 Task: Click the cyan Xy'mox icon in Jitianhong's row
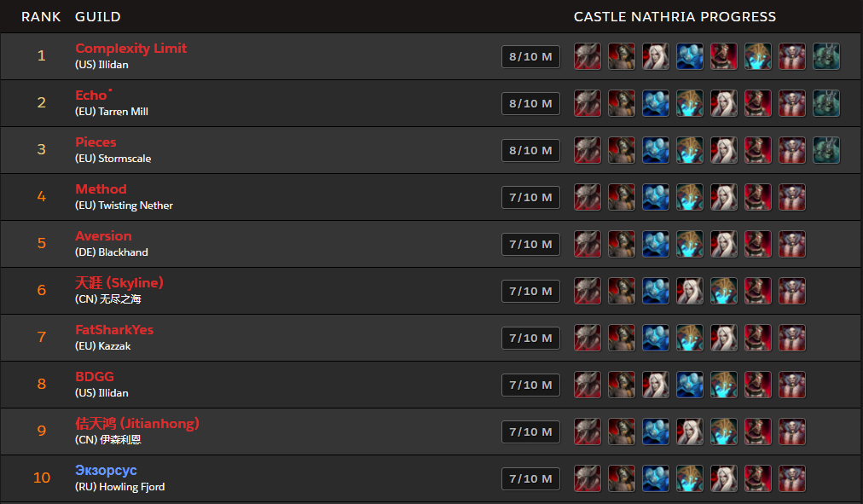click(x=724, y=432)
